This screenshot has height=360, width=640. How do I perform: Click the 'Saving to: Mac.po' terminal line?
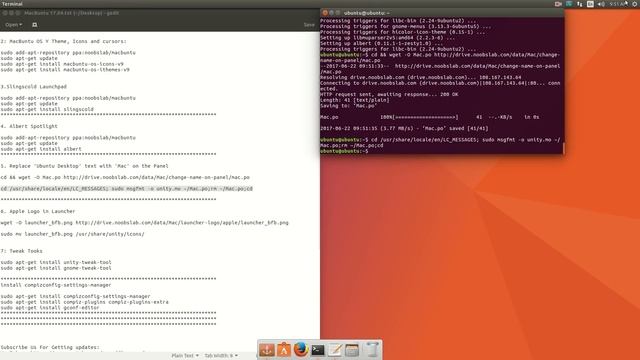tap(349, 106)
